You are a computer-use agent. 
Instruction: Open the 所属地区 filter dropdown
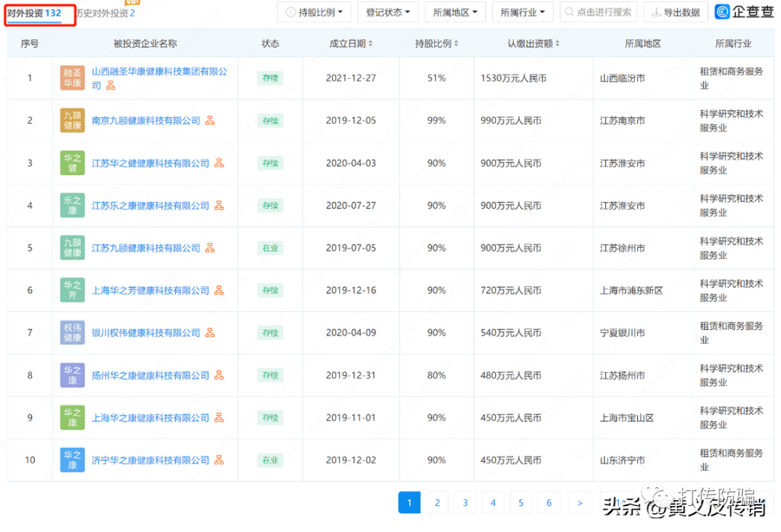[456, 12]
